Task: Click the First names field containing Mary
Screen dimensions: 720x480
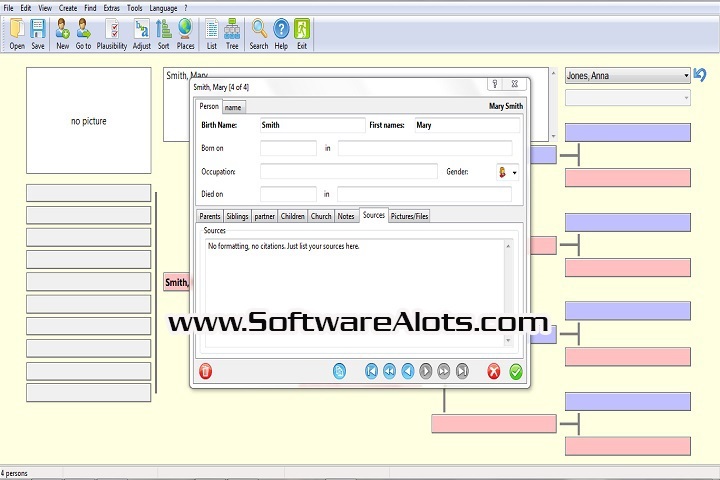Action: coord(467,125)
